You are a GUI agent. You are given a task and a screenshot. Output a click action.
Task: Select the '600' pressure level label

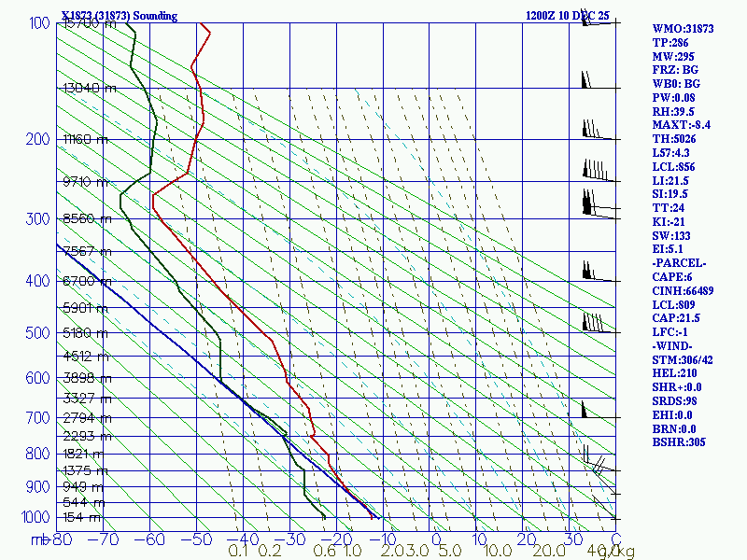point(37,378)
